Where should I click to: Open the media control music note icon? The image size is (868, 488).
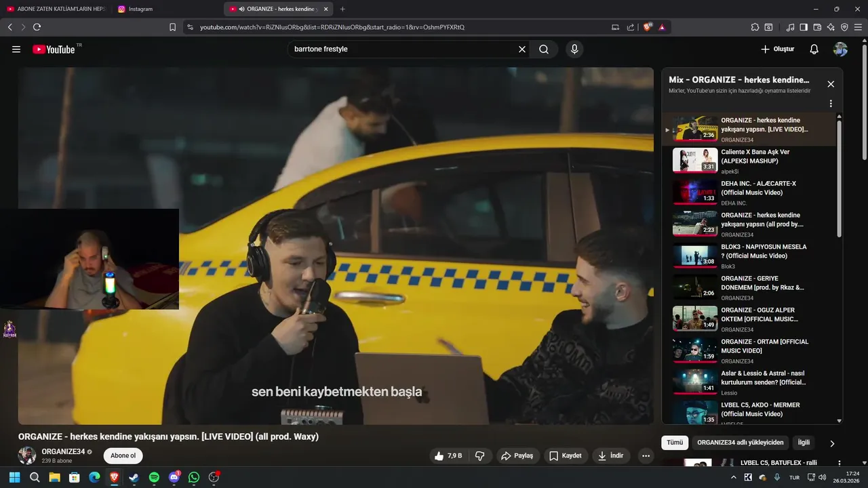click(790, 27)
